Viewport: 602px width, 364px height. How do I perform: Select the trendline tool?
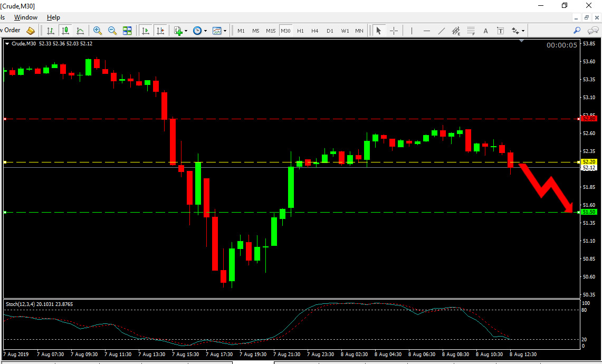click(442, 31)
